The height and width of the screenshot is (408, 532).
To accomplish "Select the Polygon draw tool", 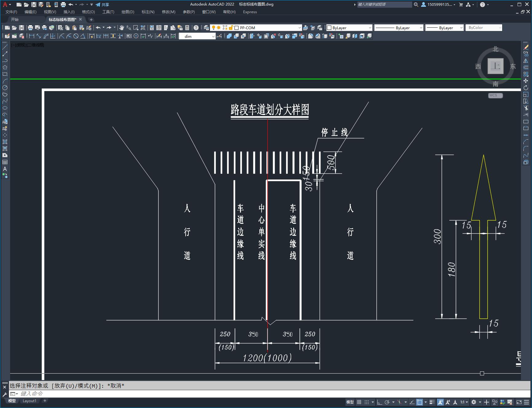I will [5, 67].
